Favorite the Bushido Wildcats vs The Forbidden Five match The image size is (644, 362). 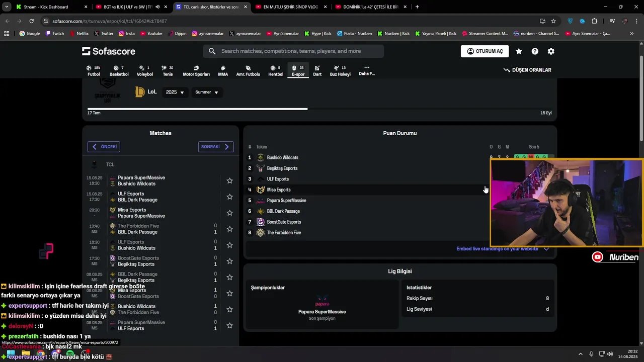pyautogui.click(x=229, y=309)
